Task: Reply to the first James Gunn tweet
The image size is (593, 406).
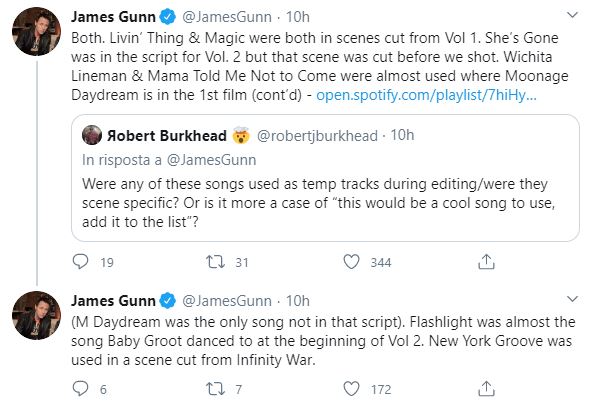Action: tap(80, 262)
